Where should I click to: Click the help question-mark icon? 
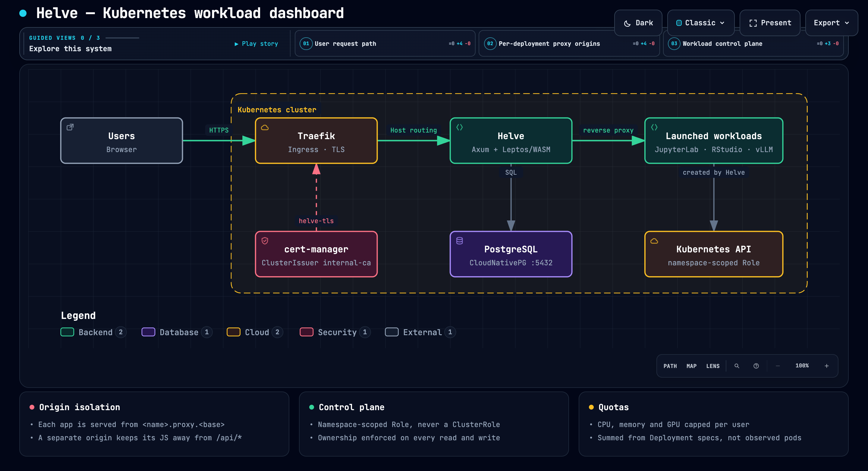pos(756,366)
